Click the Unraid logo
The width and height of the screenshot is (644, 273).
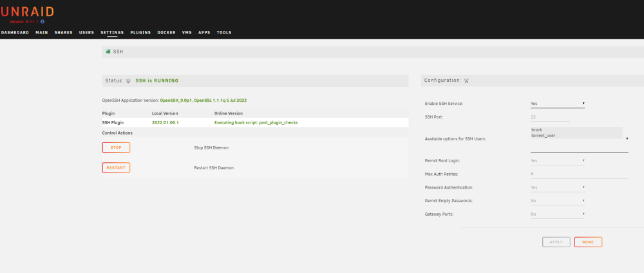(26, 12)
